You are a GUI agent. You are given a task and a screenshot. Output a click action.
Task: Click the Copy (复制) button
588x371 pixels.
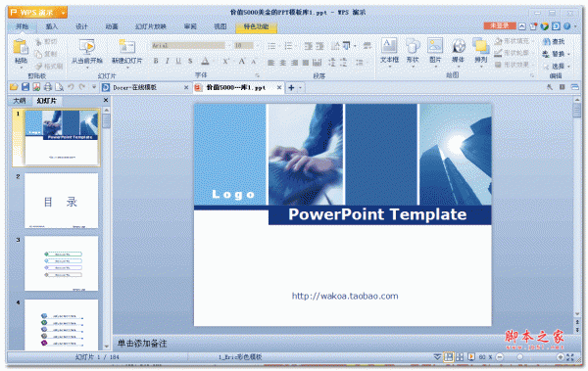pos(46,54)
